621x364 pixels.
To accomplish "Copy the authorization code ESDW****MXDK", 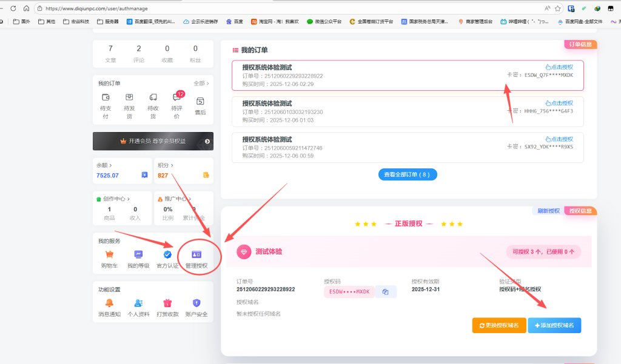I will pos(386,291).
